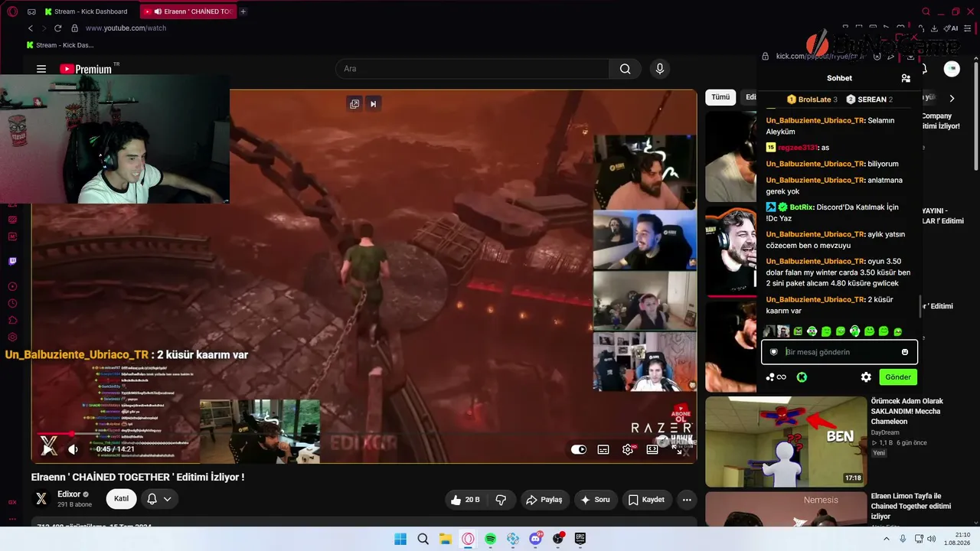Open the Windows Start menu
Screen dimensions: 980x551
pos(400,539)
